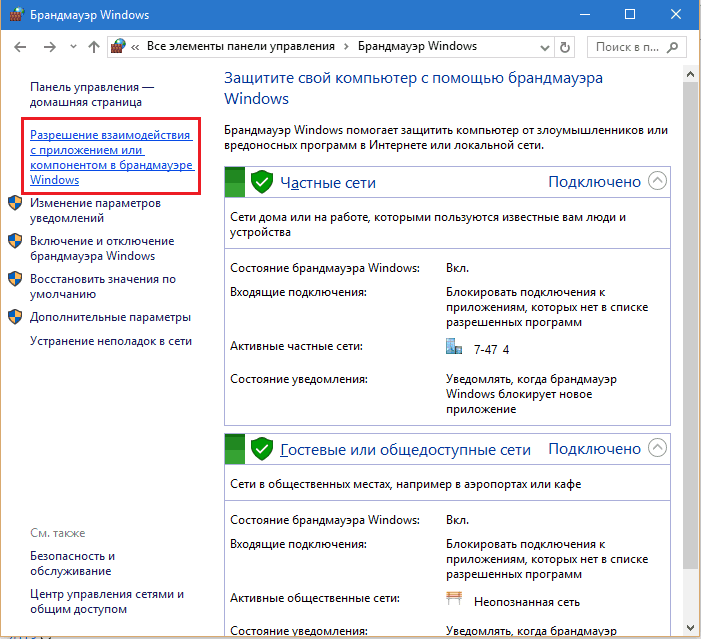Open Изменение параметров уведомлений

click(95, 210)
